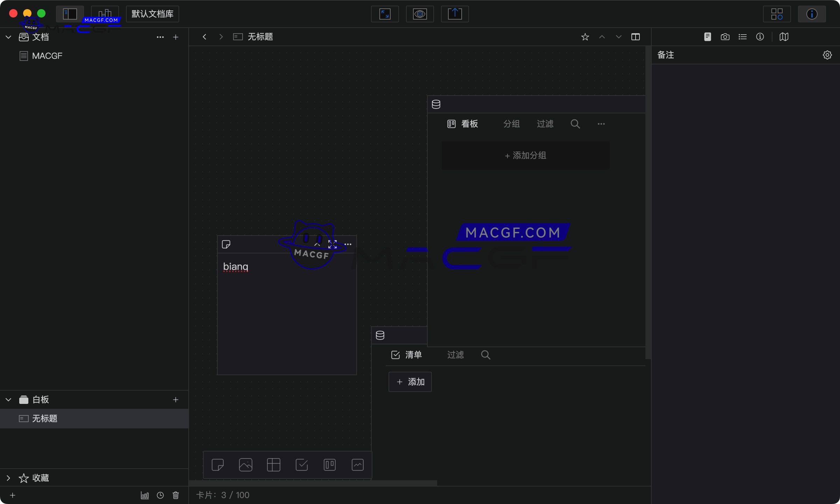Toggle the eye focus mode in toolbar
The height and width of the screenshot is (504, 840).
420,14
